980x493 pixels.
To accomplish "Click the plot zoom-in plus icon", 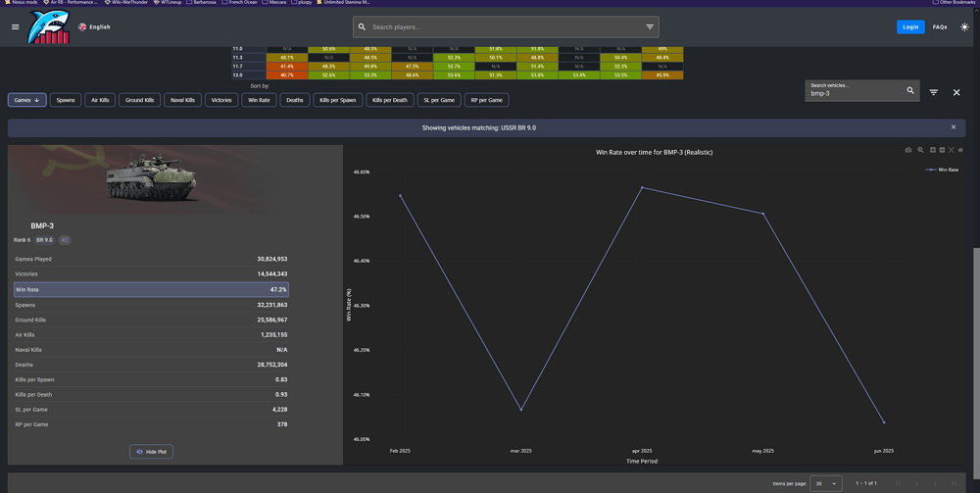I will pyautogui.click(x=933, y=150).
